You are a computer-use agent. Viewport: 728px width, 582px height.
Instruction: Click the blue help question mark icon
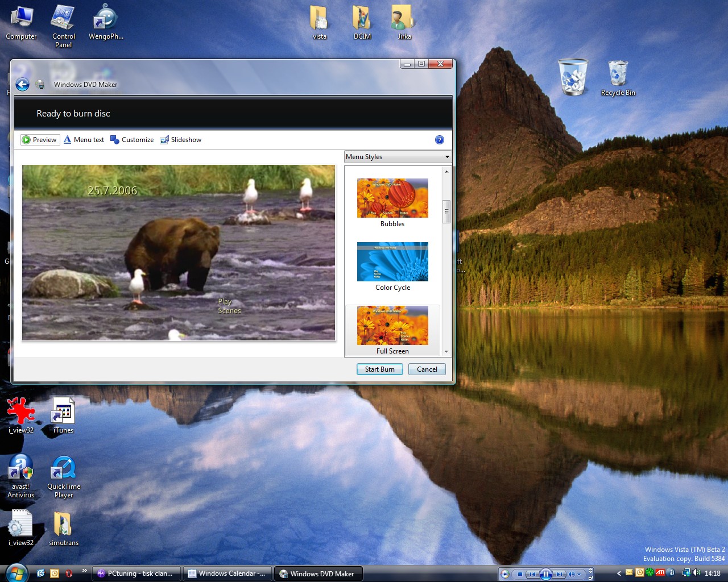coord(440,140)
